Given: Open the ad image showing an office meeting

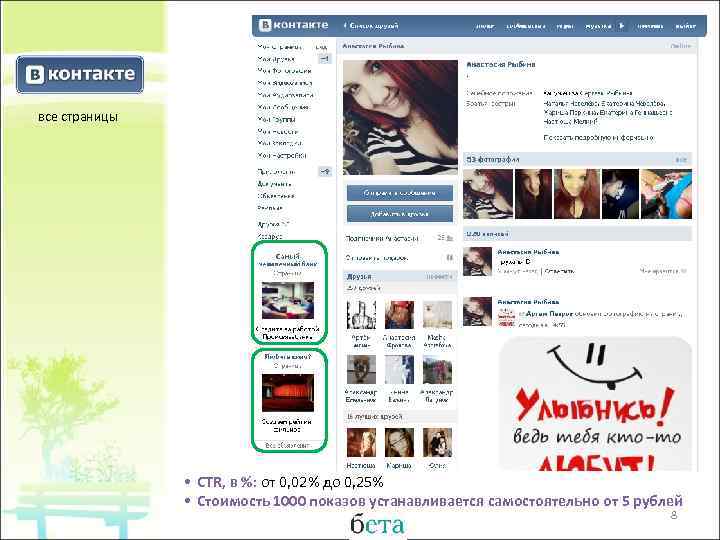Looking at the screenshot, I should 288,301.
